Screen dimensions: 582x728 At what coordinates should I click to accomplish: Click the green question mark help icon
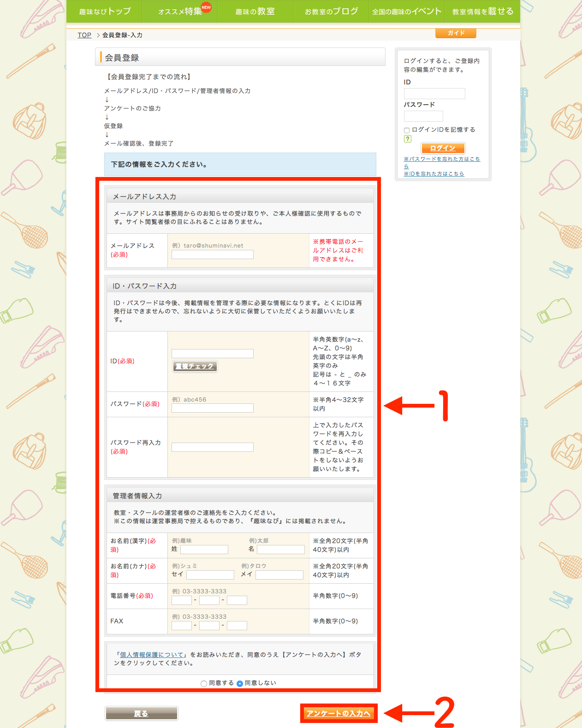(408, 139)
